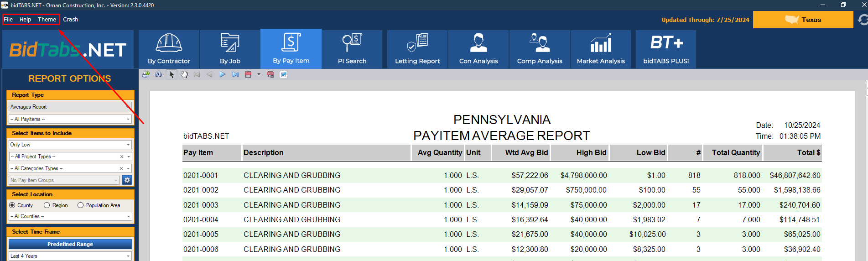Click the open-in-external-window icon
This screenshot has width=868, height=261.
[x=283, y=74]
